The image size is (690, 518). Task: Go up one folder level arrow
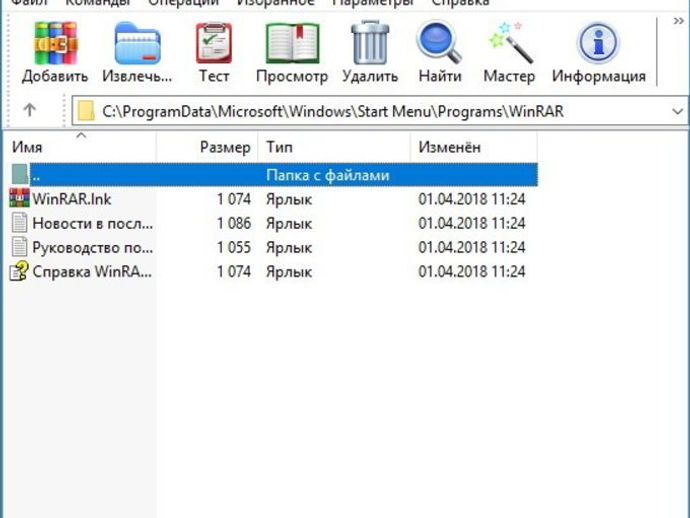pos(29,110)
